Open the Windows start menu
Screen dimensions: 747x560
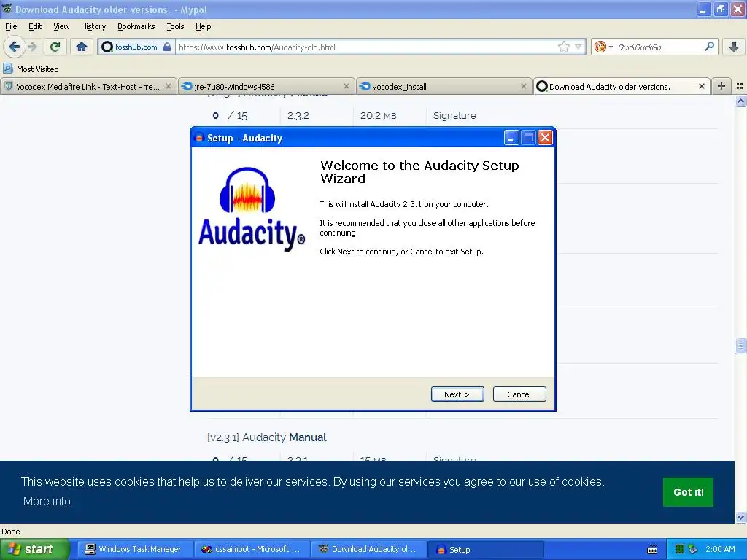(34, 549)
